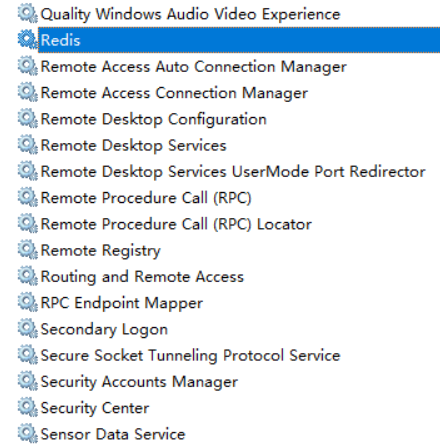
Task: Select Remote Access Connection Manager service
Action: 174,93
